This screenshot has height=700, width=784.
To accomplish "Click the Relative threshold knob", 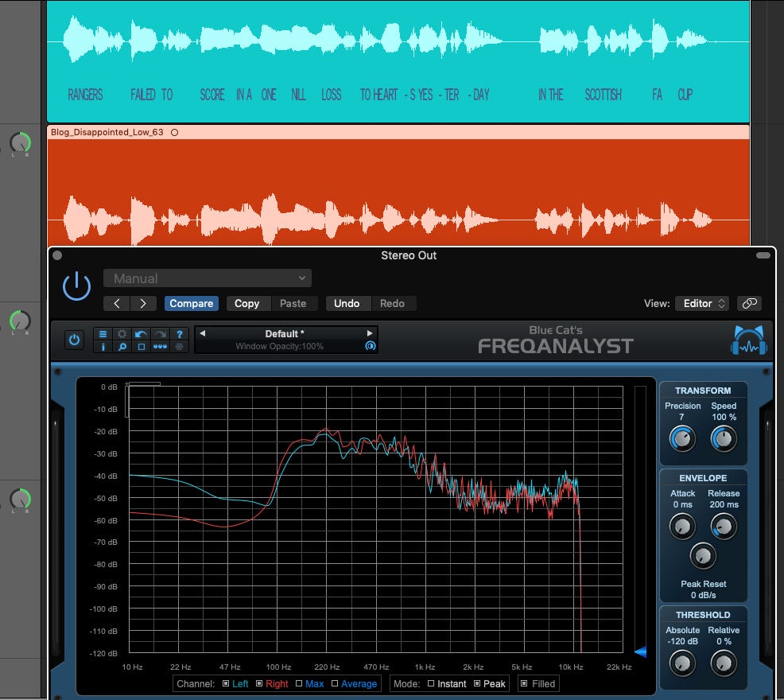I will (x=724, y=663).
